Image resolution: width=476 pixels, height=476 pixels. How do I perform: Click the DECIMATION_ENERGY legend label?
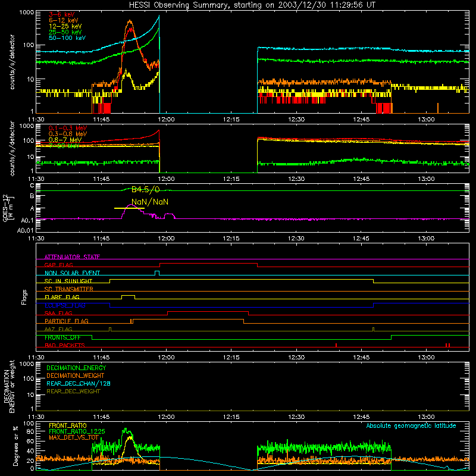click(x=76, y=368)
